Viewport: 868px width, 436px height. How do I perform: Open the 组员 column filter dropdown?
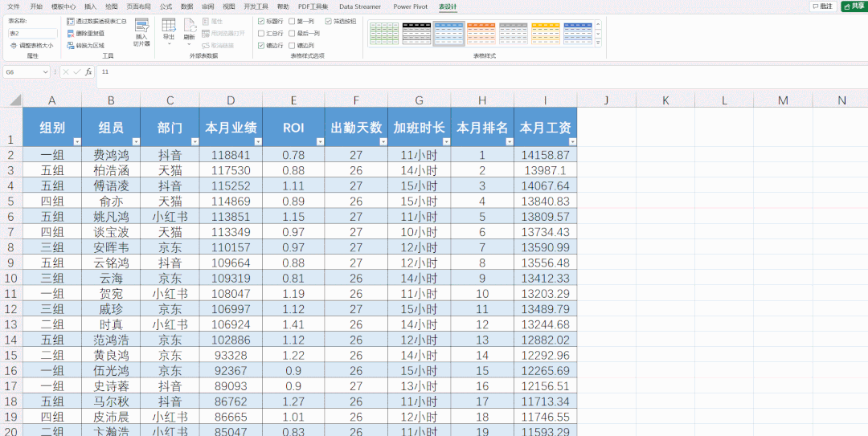(136, 142)
